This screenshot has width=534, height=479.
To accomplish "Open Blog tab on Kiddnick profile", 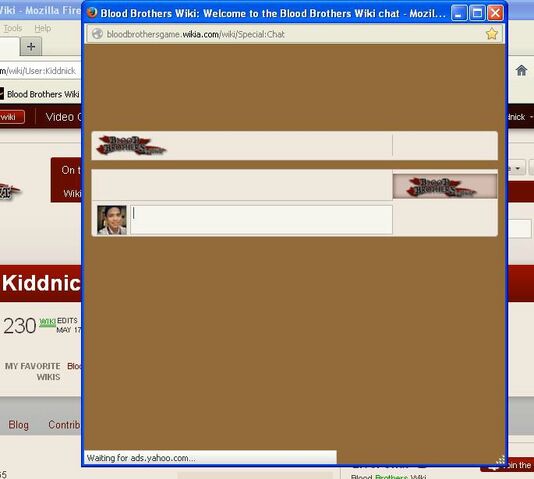I will click(18, 425).
